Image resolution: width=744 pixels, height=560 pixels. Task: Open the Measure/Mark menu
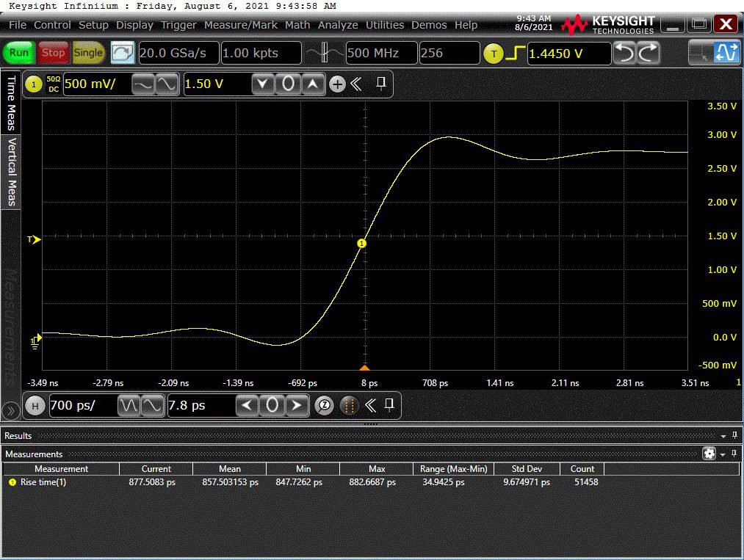[x=241, y=25]
